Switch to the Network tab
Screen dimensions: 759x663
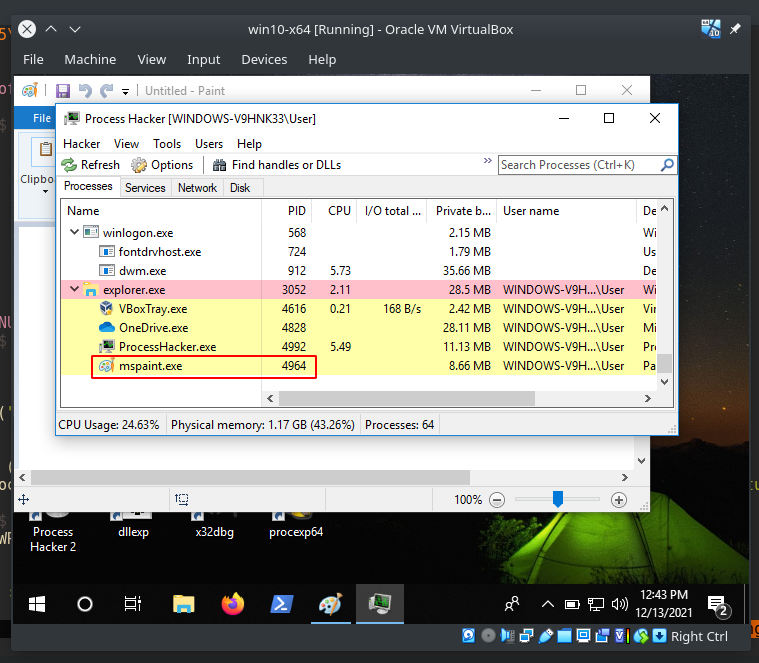[x=197, y=188]
